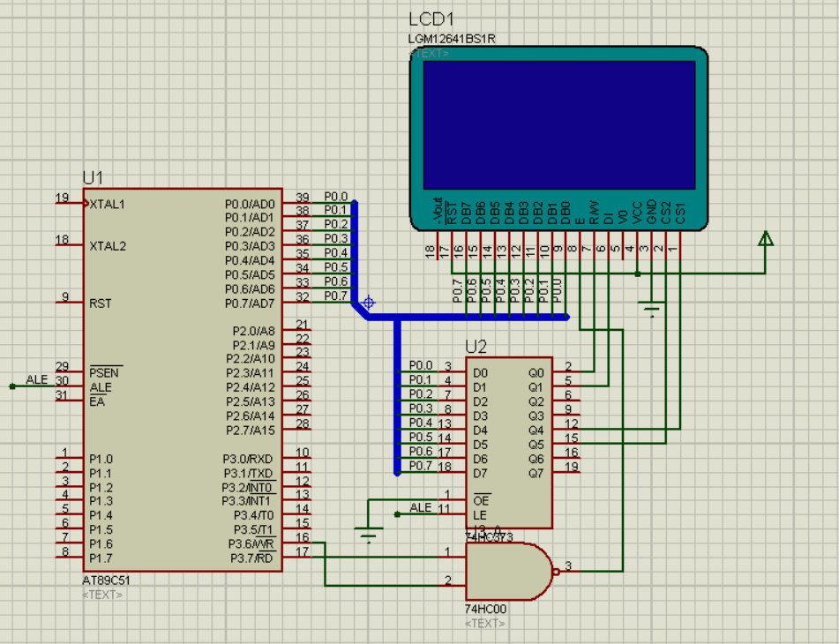The width and height of the screenshot is (839, 644).
Task: Click the P2.7/A15 pin on U1
Action: [x=296, y=429]
